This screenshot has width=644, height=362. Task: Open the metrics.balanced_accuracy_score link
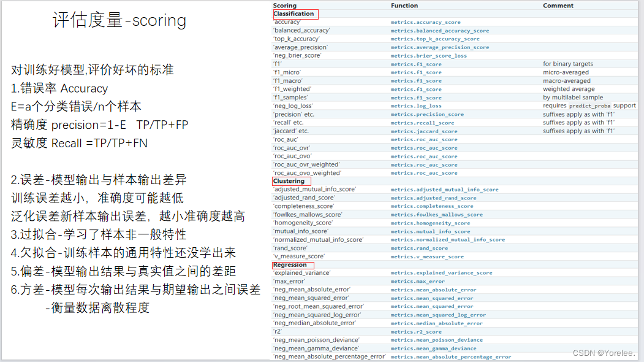(x=440, y=31)
